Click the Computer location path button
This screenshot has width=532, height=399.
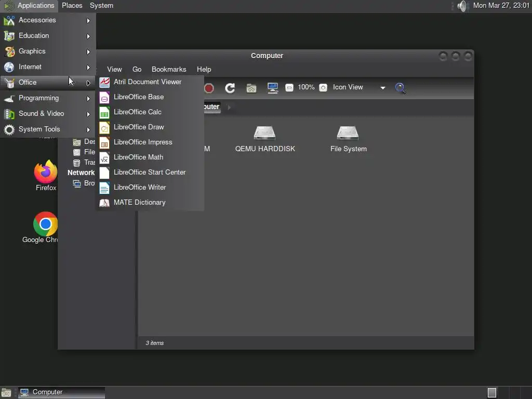pos(212,107)
